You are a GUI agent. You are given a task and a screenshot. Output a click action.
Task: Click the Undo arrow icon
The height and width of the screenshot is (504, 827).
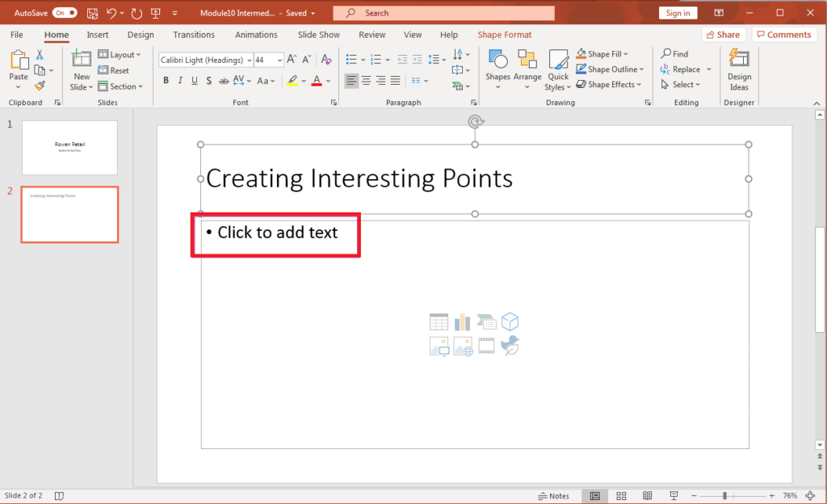[111, 13]
